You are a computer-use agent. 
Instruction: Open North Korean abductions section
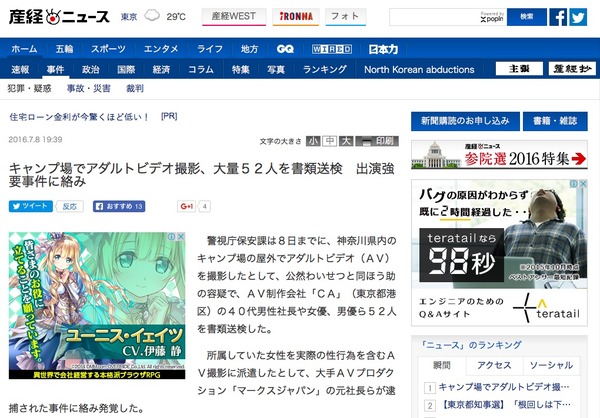[x=419, y=69]
